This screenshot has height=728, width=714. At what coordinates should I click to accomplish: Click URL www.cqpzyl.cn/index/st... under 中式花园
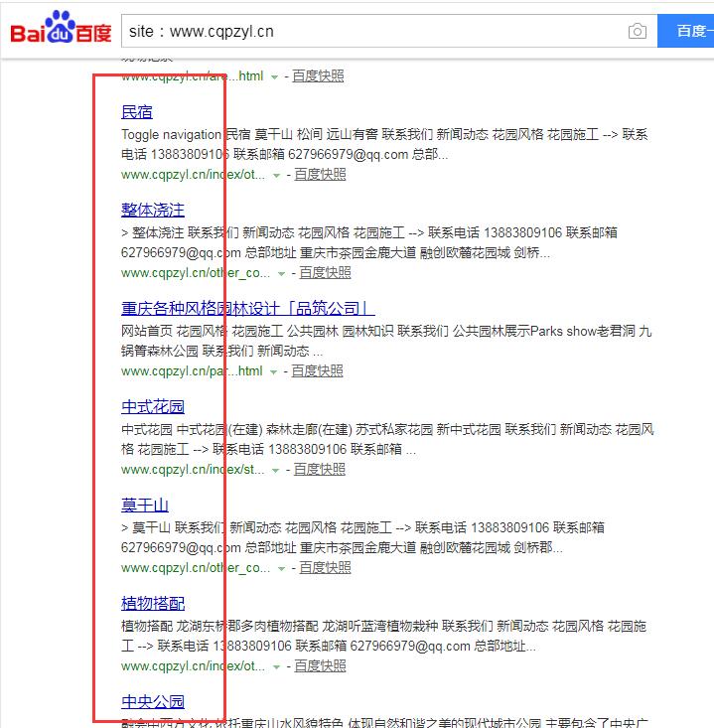point(193,470)
